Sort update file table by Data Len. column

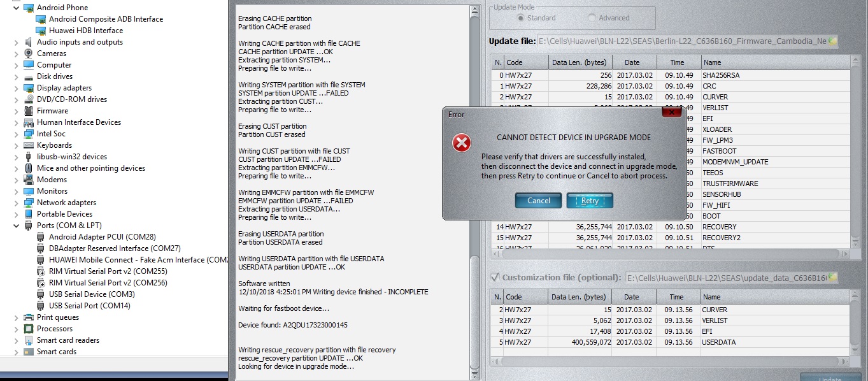[581, 62]
